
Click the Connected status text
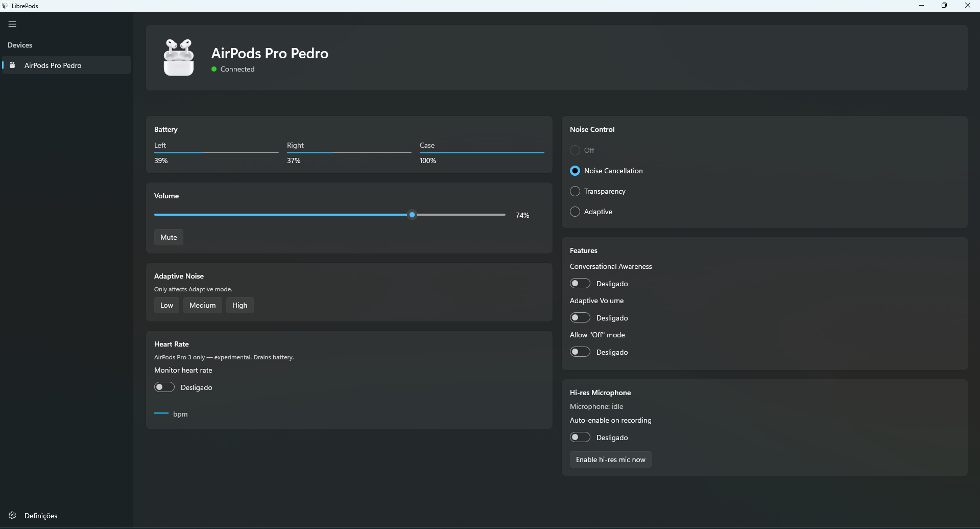[237, 69]
